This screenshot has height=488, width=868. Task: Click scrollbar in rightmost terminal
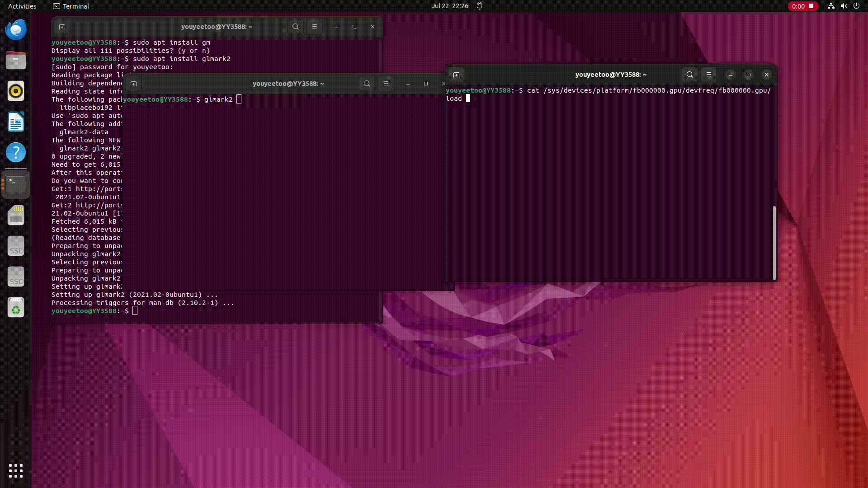point(774,243)
